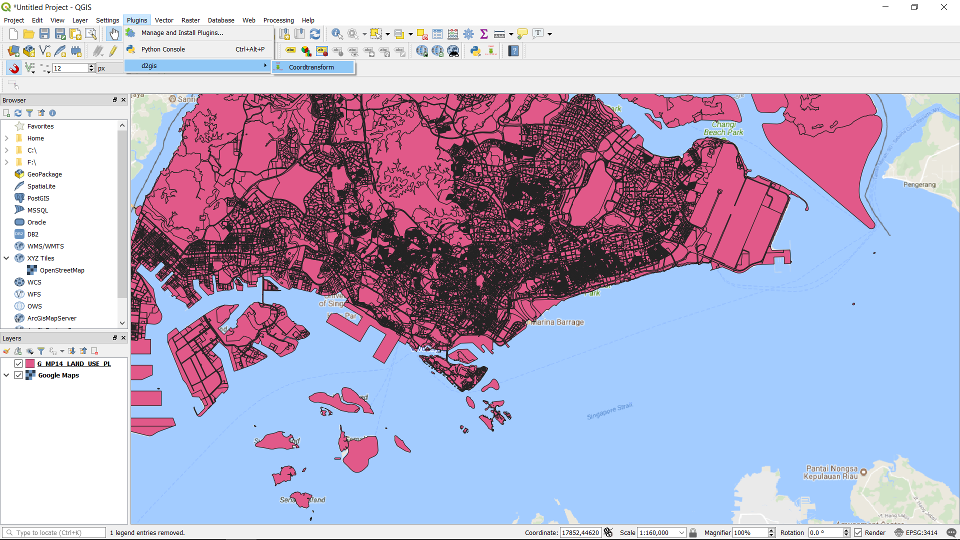Viewport: 960px width, 540px height.
Task: Click the pink land use layer swatch
Action: [30, 364]
